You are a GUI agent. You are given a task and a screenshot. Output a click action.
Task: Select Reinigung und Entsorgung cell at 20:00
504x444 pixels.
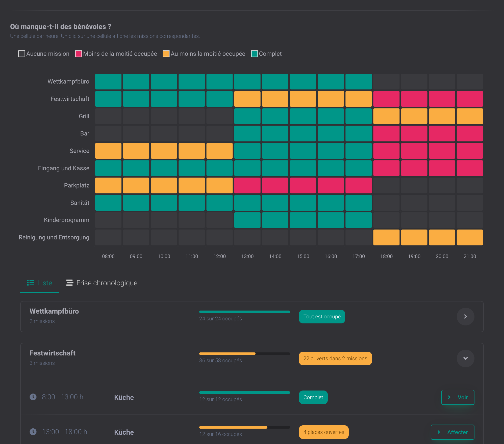tap(442, 237)
